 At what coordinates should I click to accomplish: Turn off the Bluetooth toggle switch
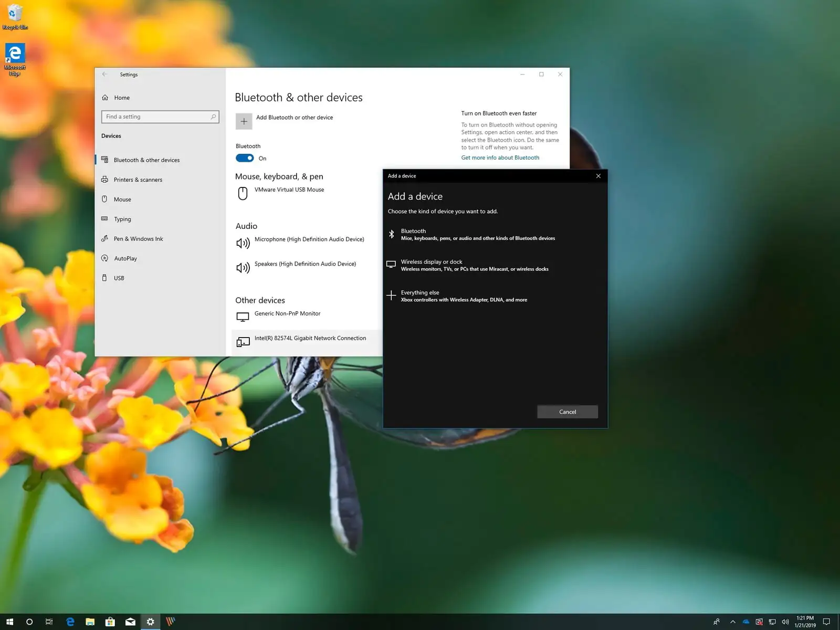click(245, 158)
